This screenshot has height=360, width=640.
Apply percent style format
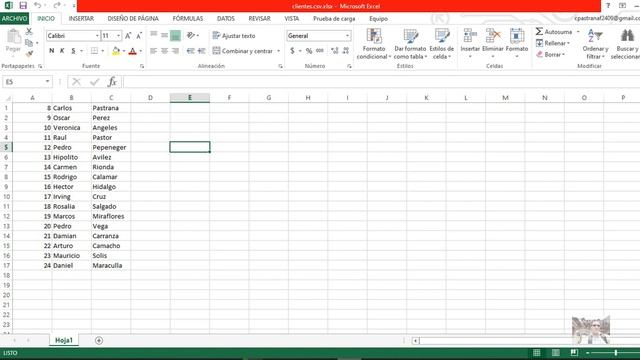(x=309, y=51)
